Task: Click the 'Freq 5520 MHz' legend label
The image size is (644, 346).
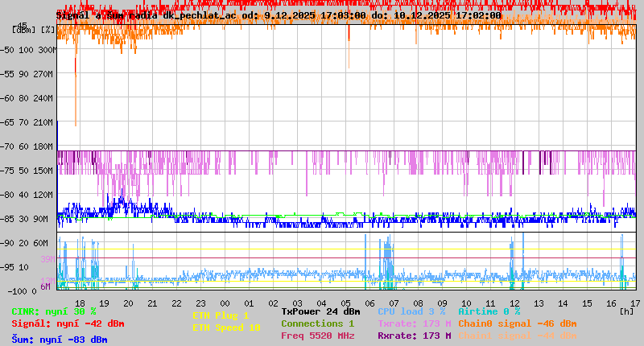Action: pos(317,336)
